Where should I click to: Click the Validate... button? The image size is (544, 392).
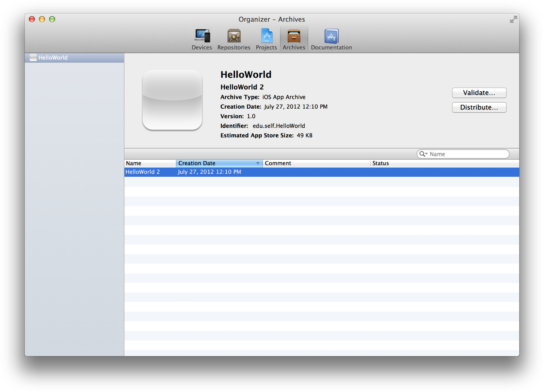[x=479, y=93]
